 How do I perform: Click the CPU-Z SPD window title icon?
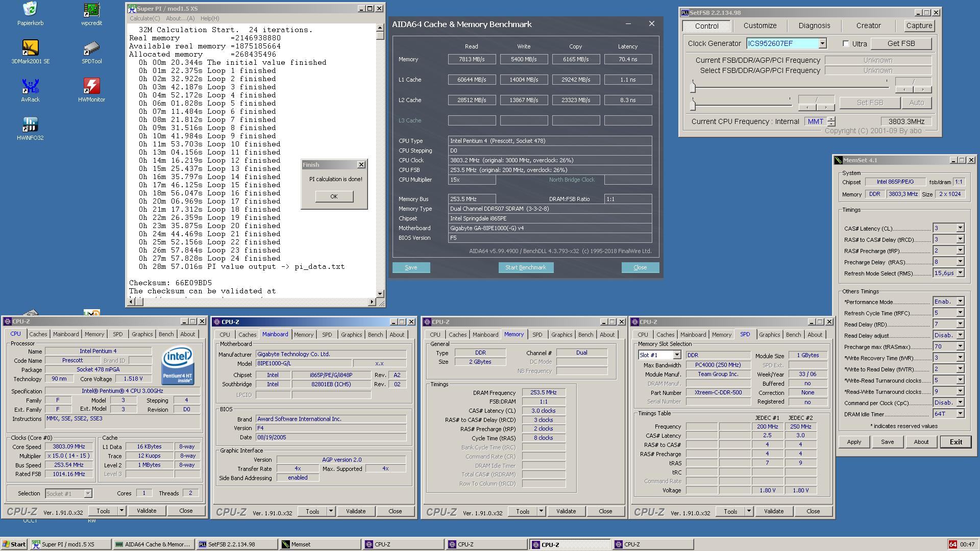click(x=635, y=322)
